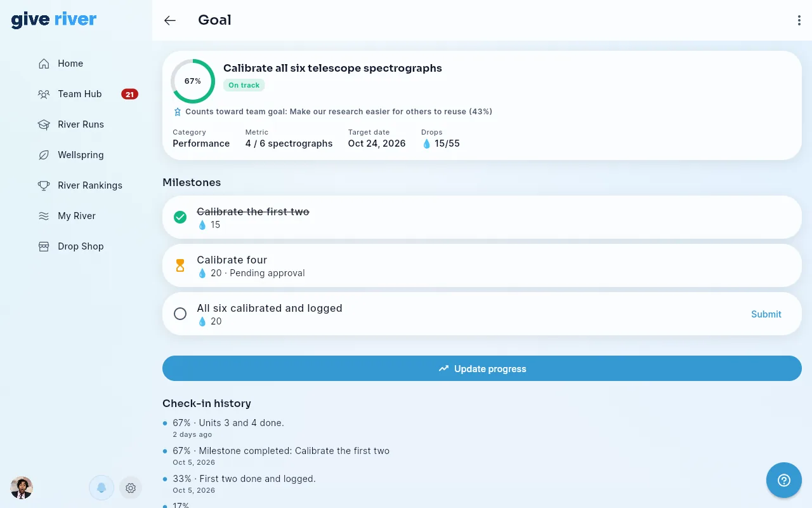
Task: Click the goal title Calibrate all six telescope spectrographs
Action: pyautogui.click(x=332, y=68)
